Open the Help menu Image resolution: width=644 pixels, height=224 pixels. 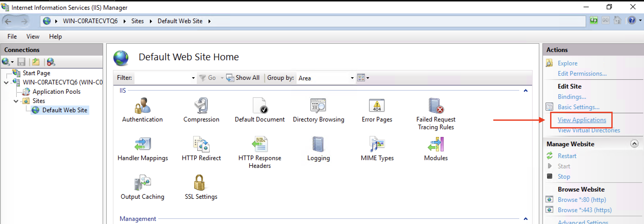click(x=56, y=37)
